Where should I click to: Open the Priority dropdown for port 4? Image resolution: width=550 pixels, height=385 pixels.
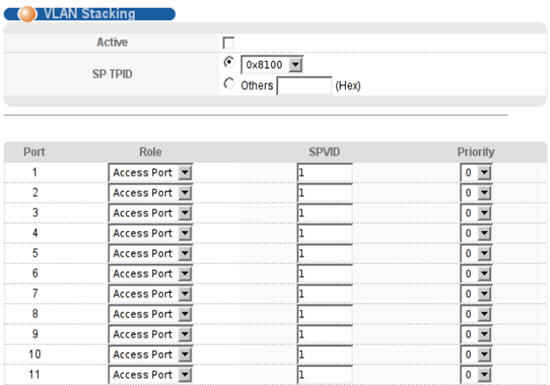tap(476, 234)
